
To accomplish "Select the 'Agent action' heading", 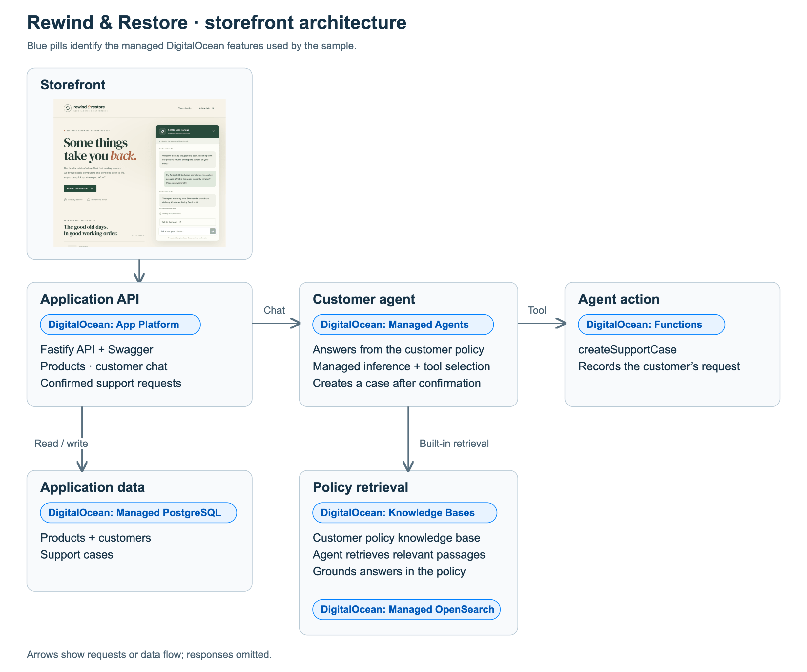I will (619, 299).
